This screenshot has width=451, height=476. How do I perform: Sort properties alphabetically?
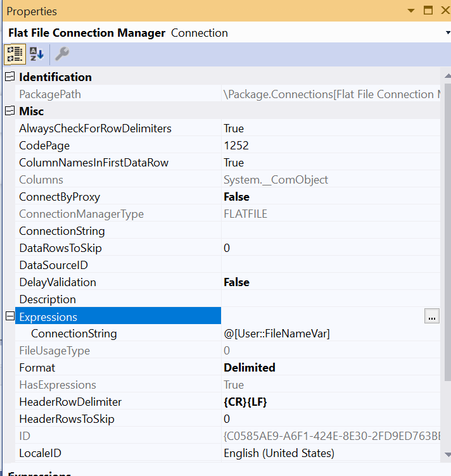coord(37,54)
